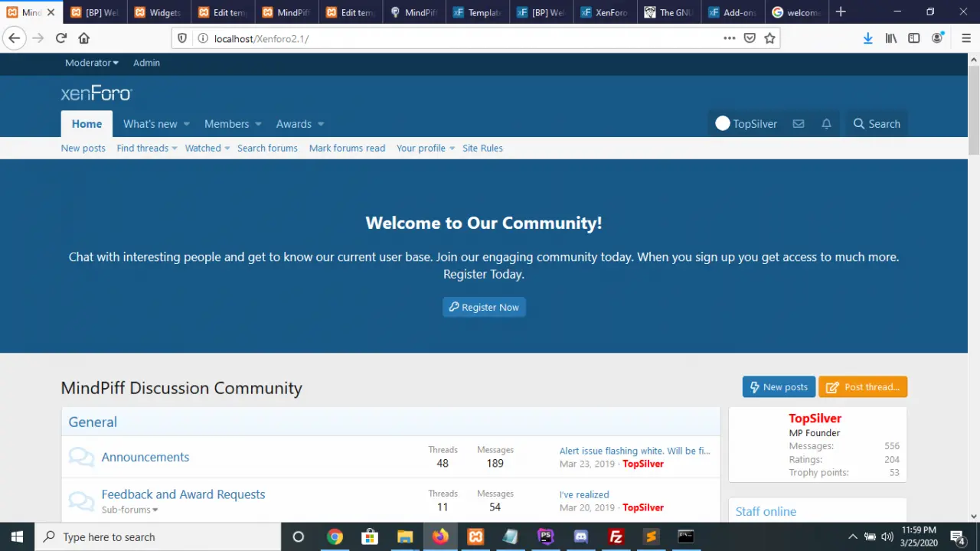Switch to the Widgets browser tab
This screenshot has height=551, width=980.
[x=159, y=12]
